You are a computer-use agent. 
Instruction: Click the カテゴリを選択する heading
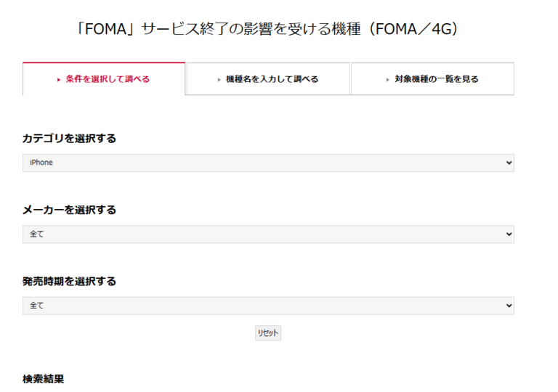(69, 139)
